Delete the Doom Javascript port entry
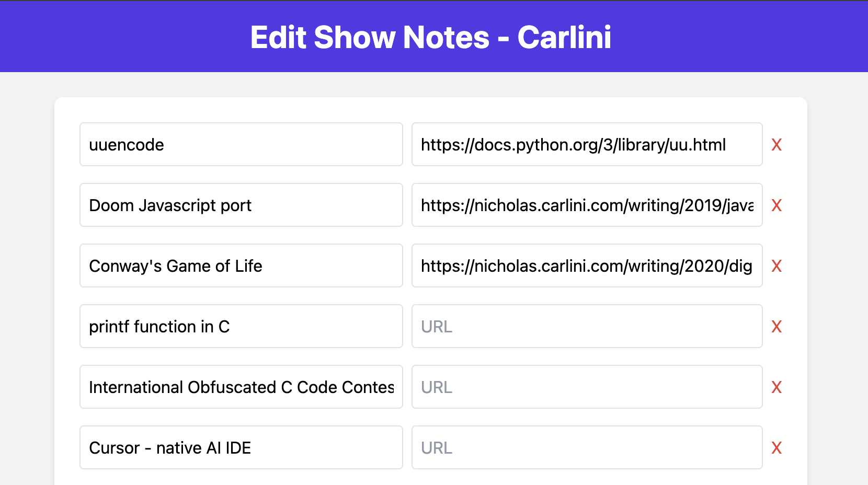Image resolution: width=868 pixels, height=485 pixels. [776, 205]
